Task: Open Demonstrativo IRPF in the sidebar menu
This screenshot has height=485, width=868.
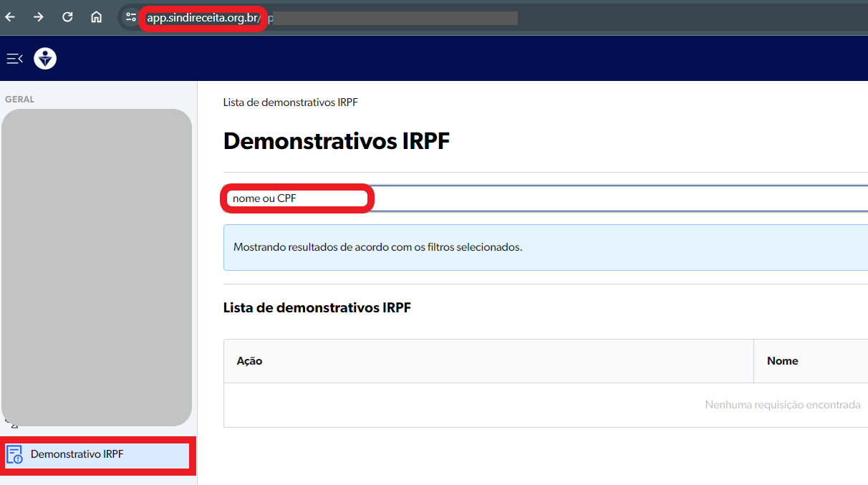Action: click(x=77, y=455)
